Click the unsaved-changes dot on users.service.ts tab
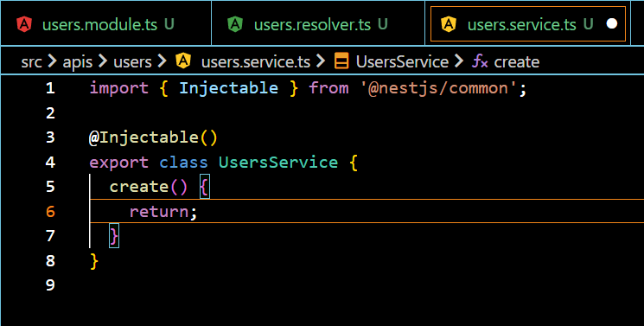 tap(612, 24)
